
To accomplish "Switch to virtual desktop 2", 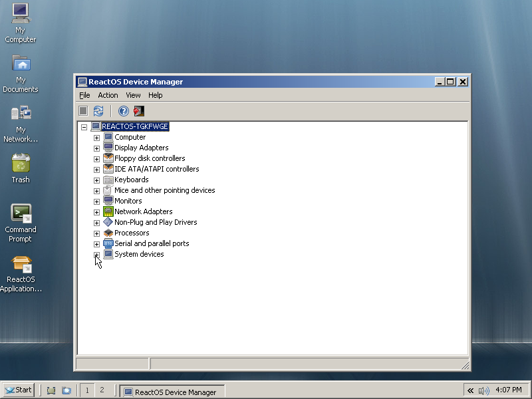I will [102, 390].
